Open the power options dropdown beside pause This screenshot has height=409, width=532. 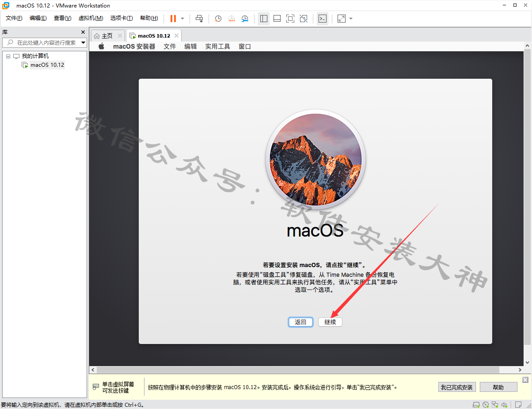tap(182, 19)
